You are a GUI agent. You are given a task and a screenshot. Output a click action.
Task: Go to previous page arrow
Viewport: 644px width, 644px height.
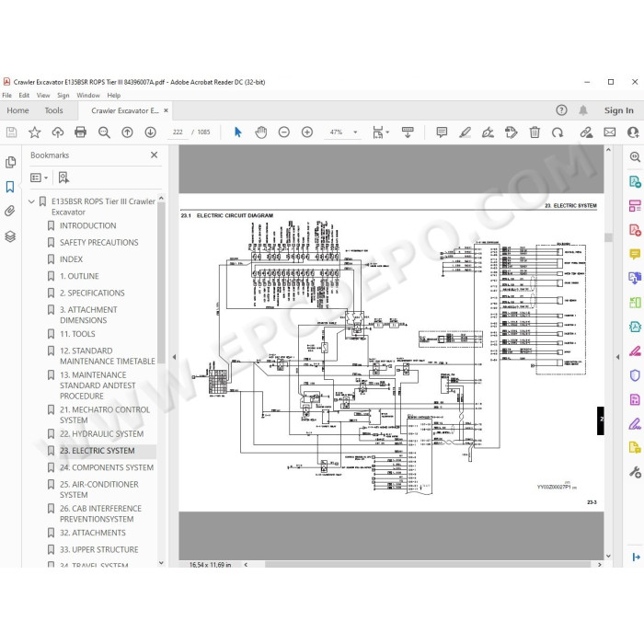point(127,132)
